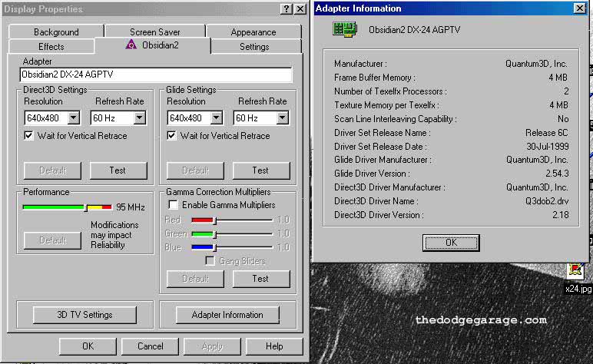
Task: Click Default in Gamma Correction group
Action: 195,279
